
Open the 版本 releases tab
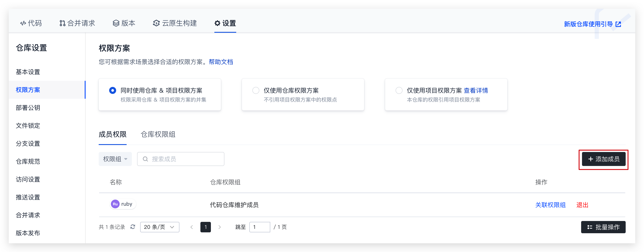(124, 23)
